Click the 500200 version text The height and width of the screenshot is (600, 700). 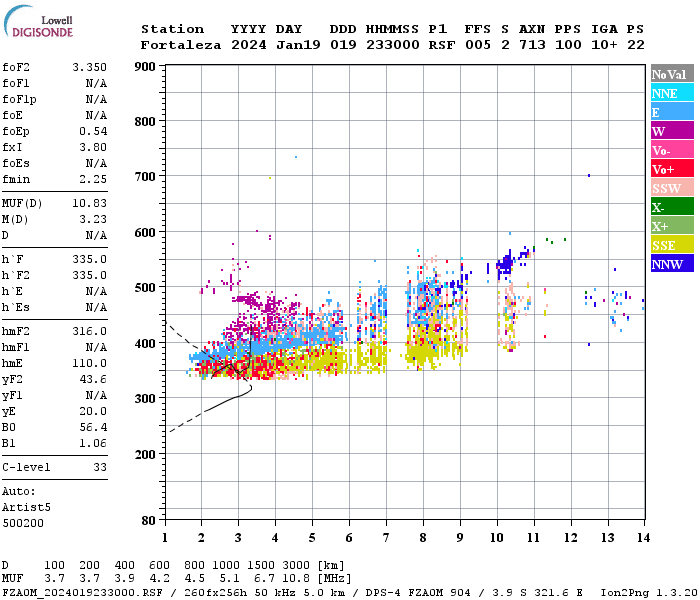tap(23, 523)
